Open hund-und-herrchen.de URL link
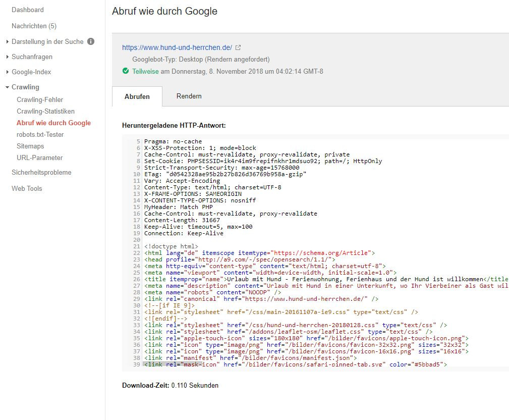The width and height of the screenshot is (509, 420). [177, 47]
